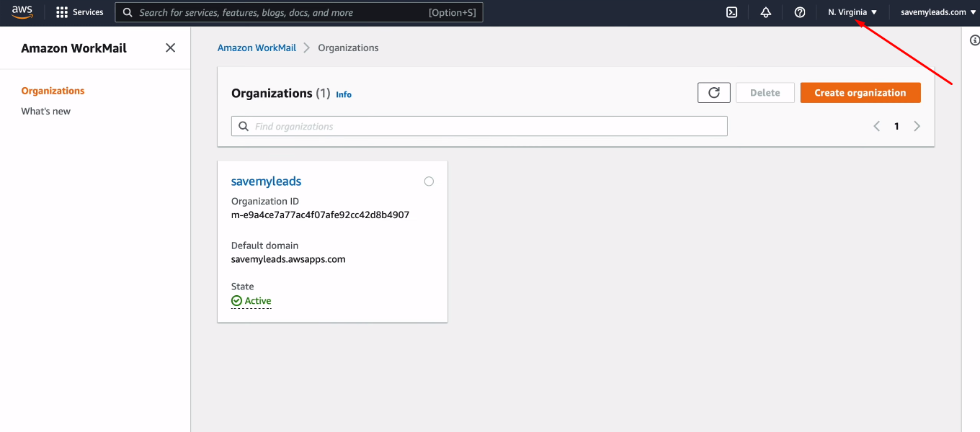Image resolution: width=980 pixels, height=432 pixels.
Task: Open the AWS console home logo
Action: coord(22,12)
